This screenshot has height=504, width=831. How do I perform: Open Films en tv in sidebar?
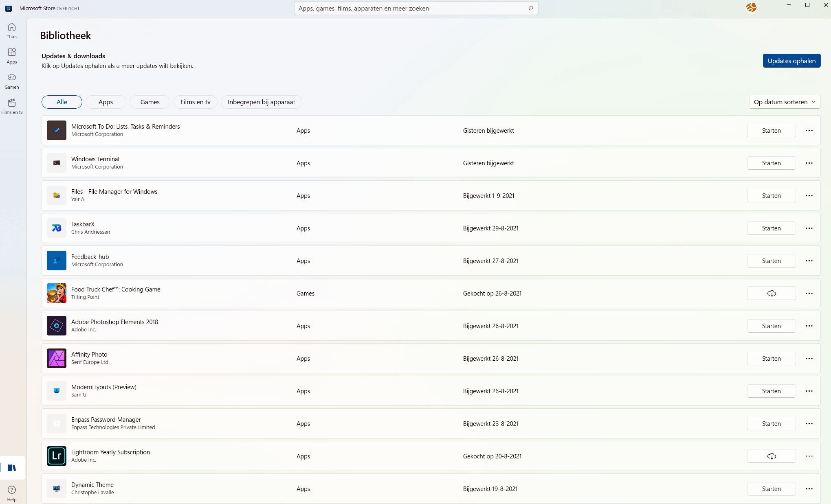click(12, 106)
